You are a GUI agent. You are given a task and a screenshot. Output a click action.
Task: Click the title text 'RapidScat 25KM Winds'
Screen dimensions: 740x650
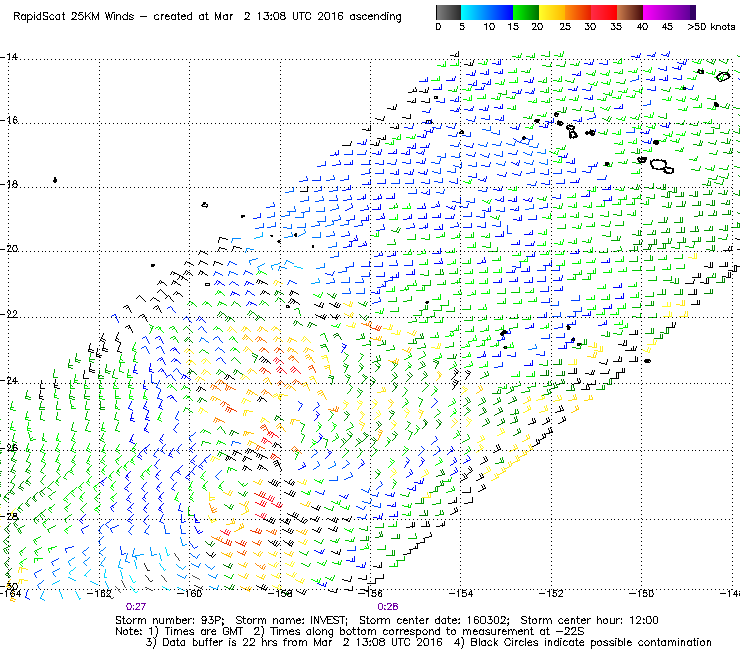tap(74, 17)
